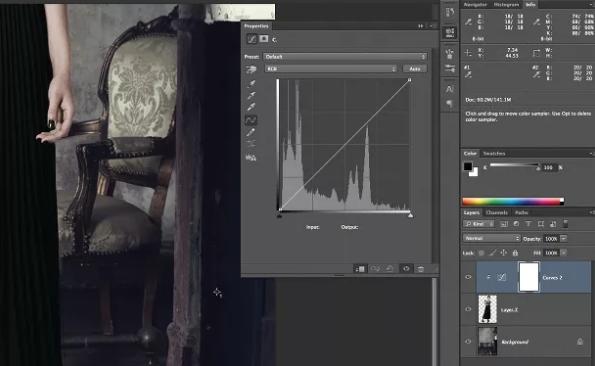595x366 pixels.
Task: Hide the Background layer
Action: point(468,341)
